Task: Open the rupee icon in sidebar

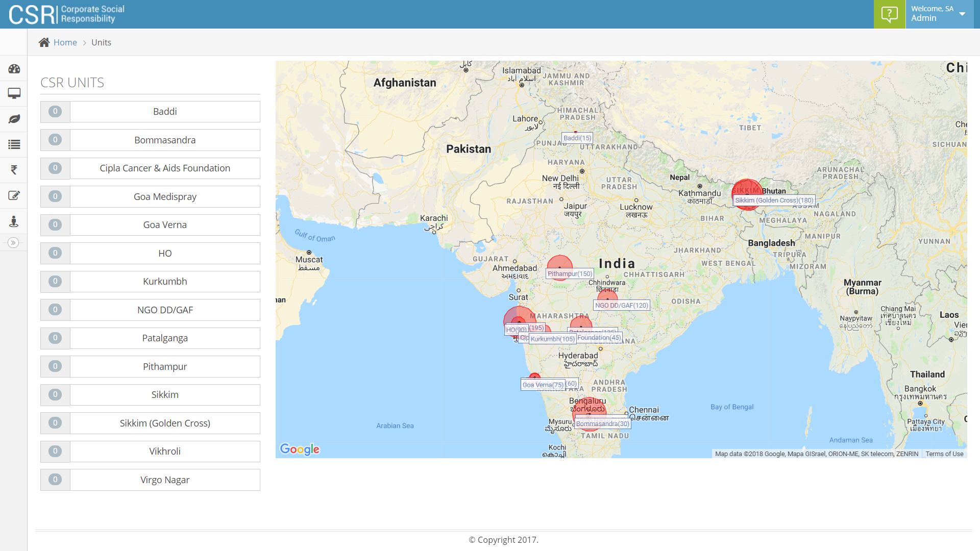Action: pos(14,170)
